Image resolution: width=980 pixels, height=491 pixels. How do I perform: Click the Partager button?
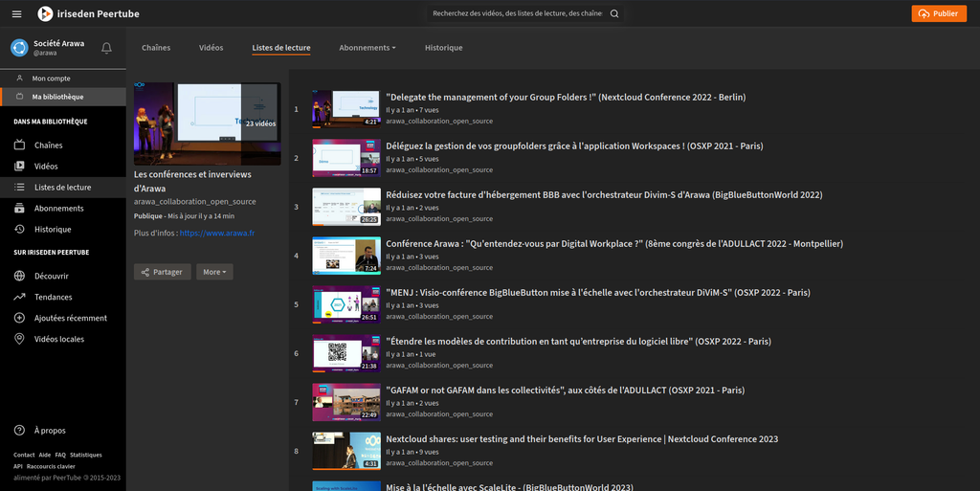click(163, 272)
